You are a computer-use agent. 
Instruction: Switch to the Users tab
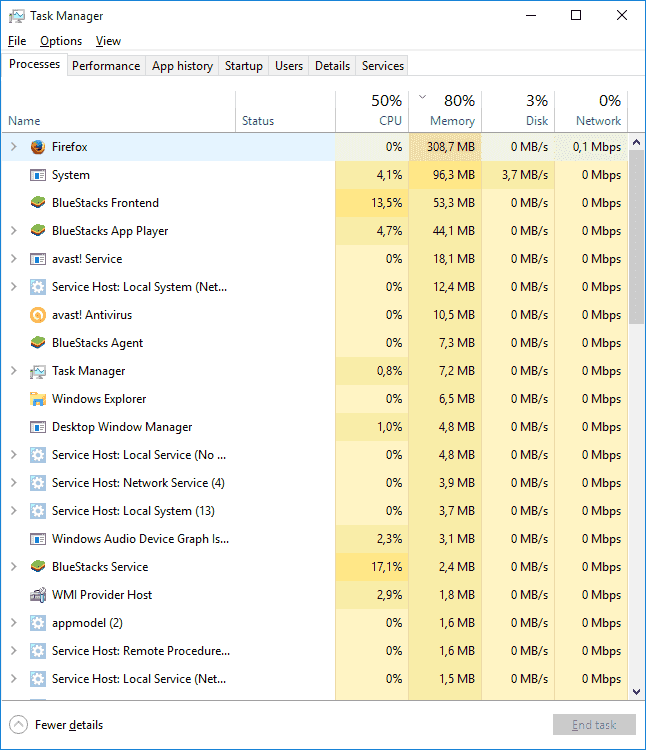pyautogui.click(x=289, y=66)
